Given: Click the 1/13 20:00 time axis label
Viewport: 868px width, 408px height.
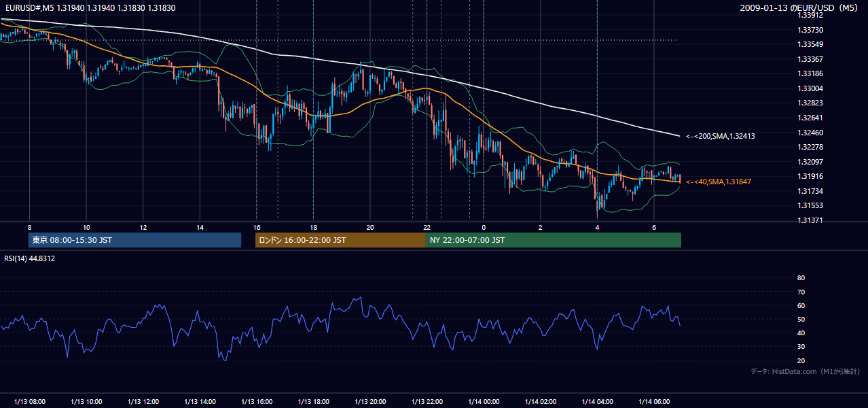Looking at the screenshot, I should pyautogui.click(x=369, y=402).
